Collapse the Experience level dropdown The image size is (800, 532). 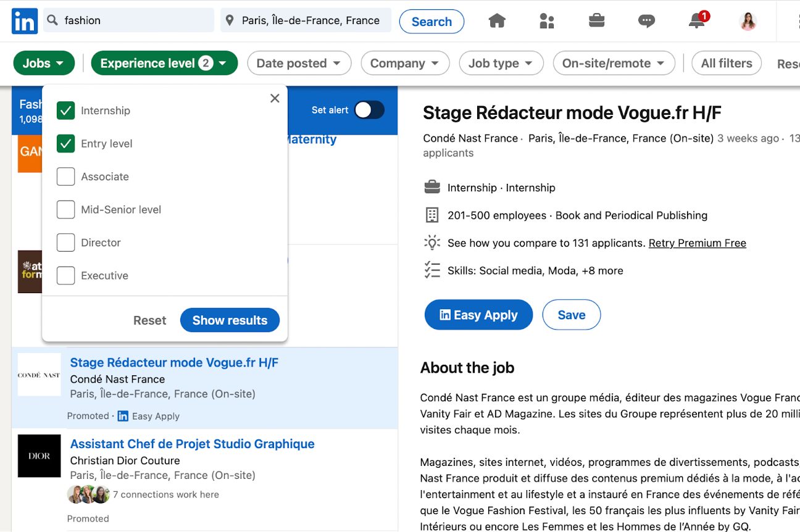click(x=164, y=63)
